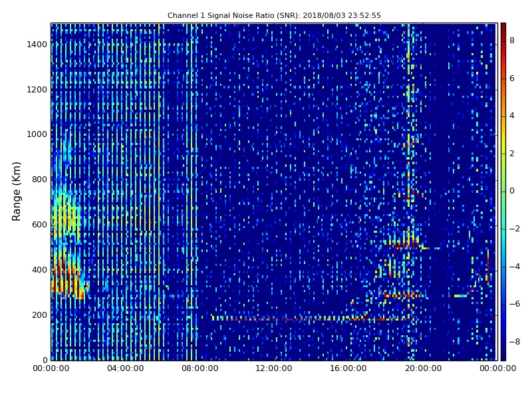
Task: Click the colorbar label −6
Action: (x=514, y=304)
